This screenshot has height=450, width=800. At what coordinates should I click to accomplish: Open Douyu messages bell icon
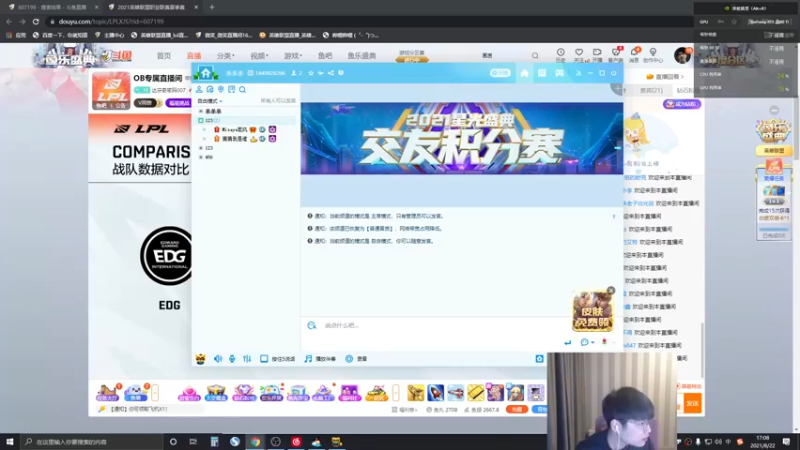634,53
